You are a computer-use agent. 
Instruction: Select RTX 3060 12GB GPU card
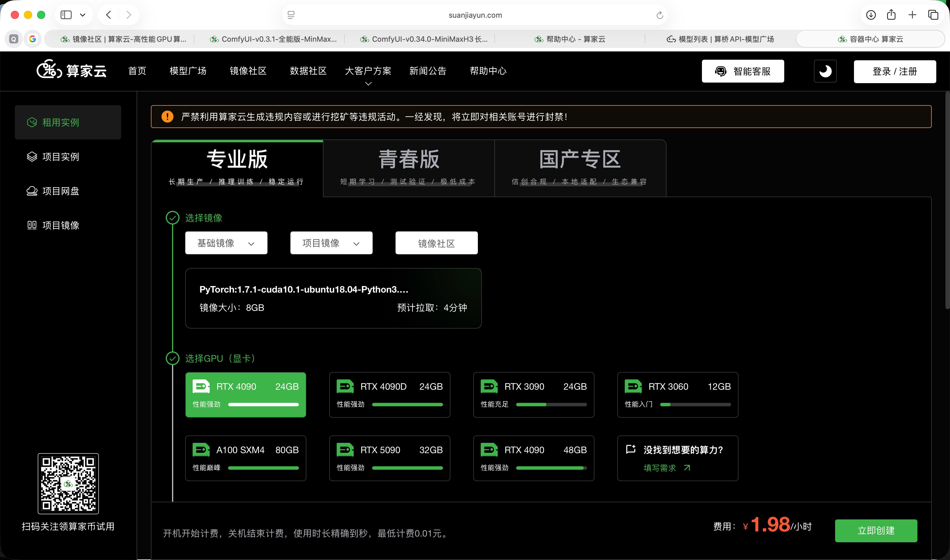678,395
